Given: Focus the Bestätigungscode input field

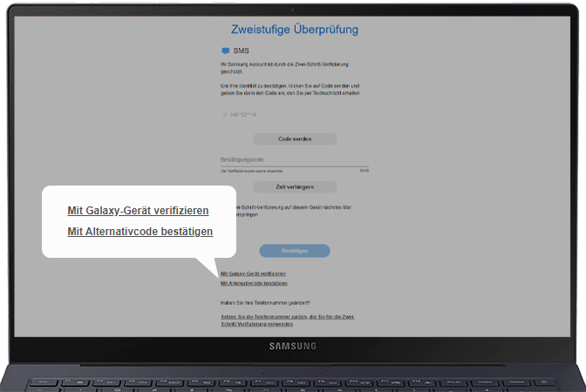Looking at the screenshot, I should [295, 159].
